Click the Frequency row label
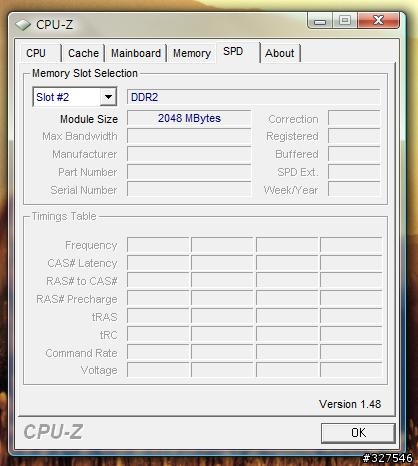Image resolution: width=418 pixels, height=466 pixels. (x=91, y=245)
